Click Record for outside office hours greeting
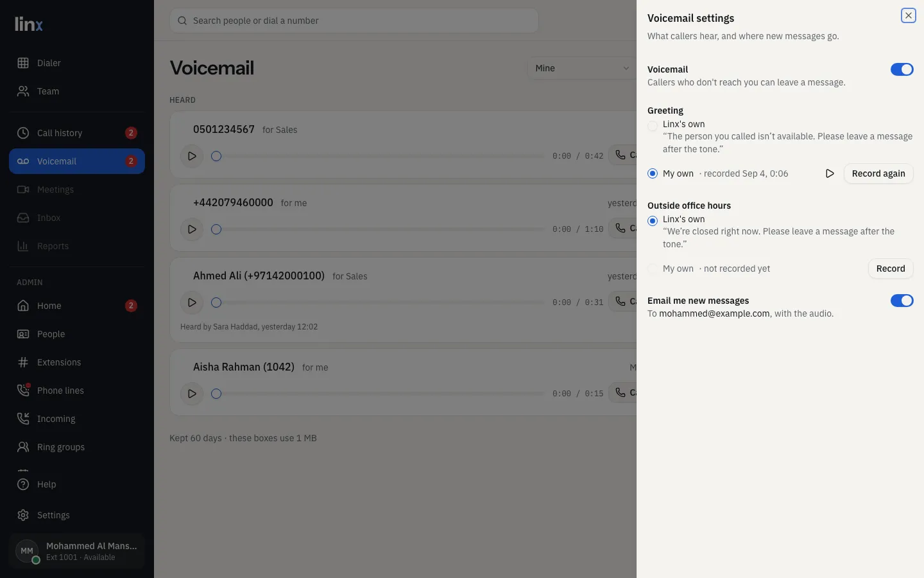Screen dimensions: 924x578 [x=891, y=268]
